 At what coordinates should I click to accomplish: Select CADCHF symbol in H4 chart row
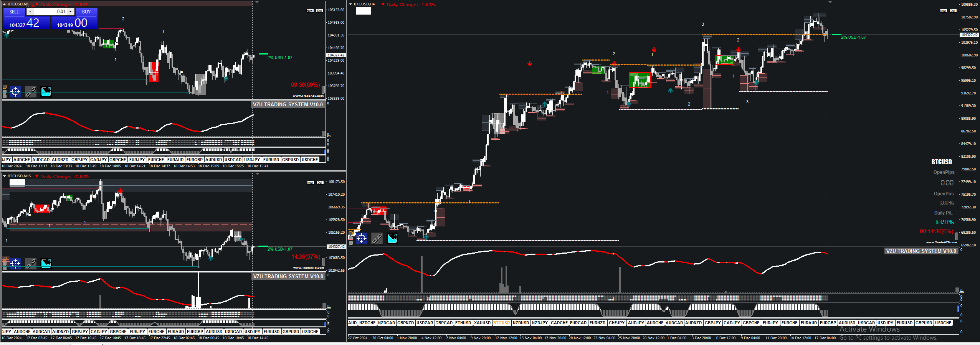pos(559,323)
